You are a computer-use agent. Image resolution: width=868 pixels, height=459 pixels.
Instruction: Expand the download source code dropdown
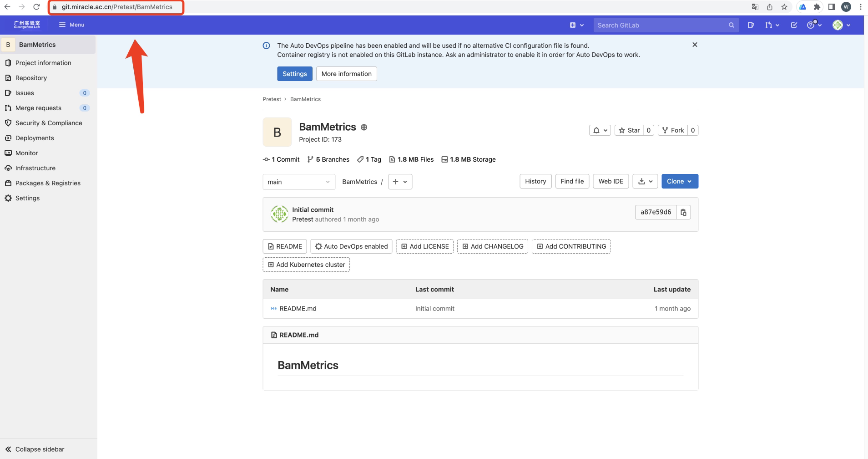pos(645,181)
